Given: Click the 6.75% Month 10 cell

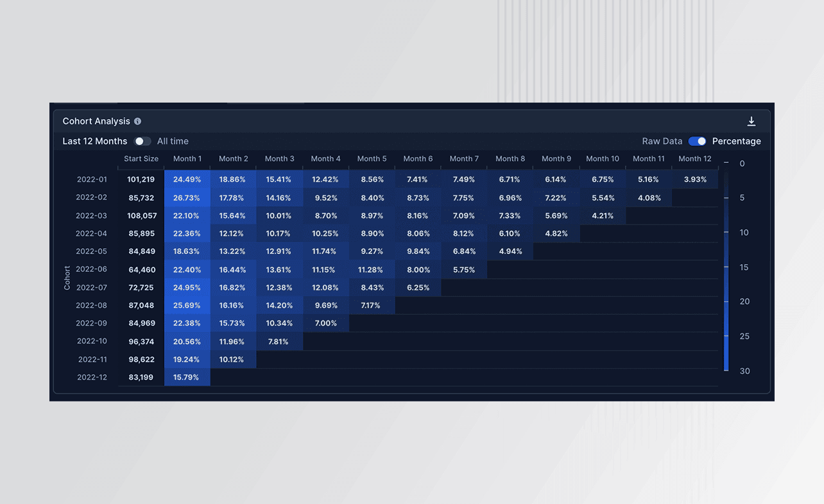Looking at the screenshot, I should click(603, 180).
